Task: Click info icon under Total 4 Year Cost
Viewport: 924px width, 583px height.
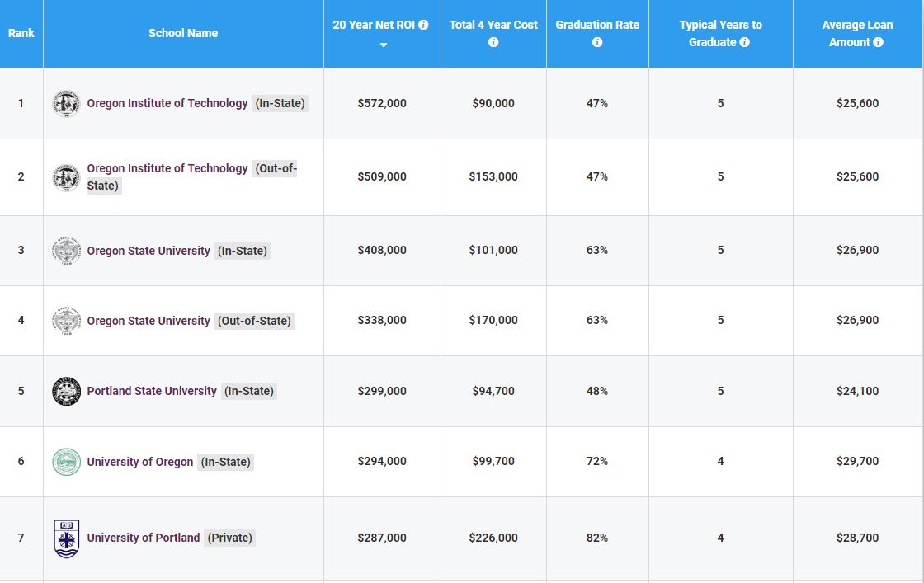Action: 493,42
